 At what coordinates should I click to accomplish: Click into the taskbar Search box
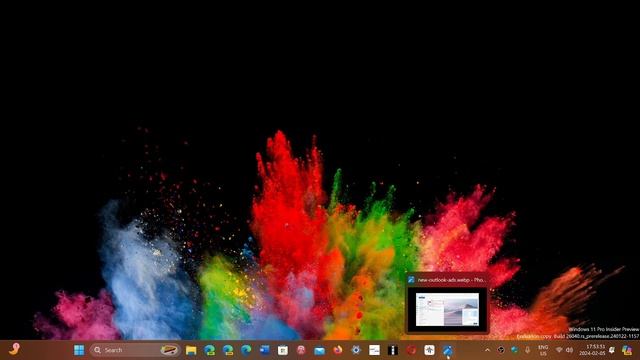(134, 350)
